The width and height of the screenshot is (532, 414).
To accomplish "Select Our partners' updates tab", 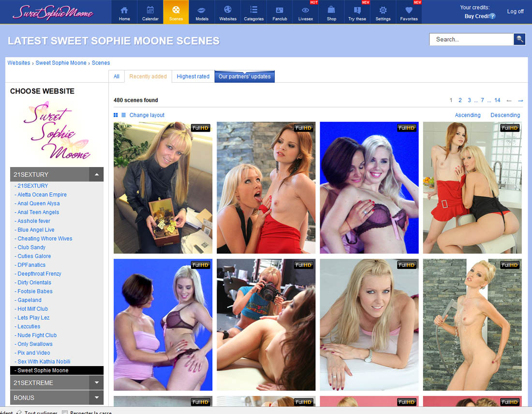I will pyautogui.click(x=244, y=77).
